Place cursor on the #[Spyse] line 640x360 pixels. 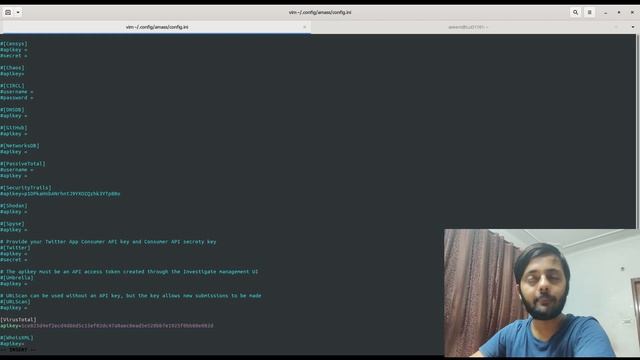[12, 224]
